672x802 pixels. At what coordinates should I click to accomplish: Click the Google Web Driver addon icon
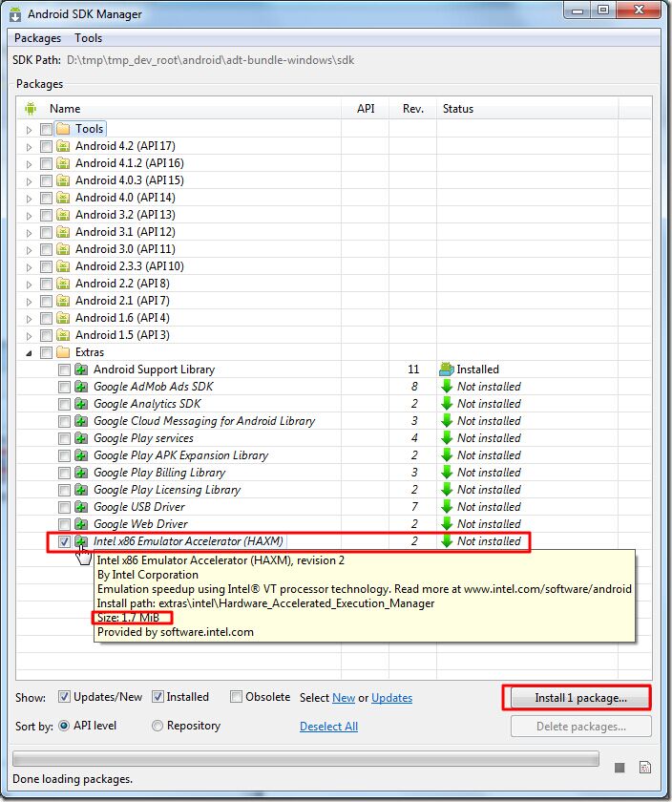click(x=81, y=524)
